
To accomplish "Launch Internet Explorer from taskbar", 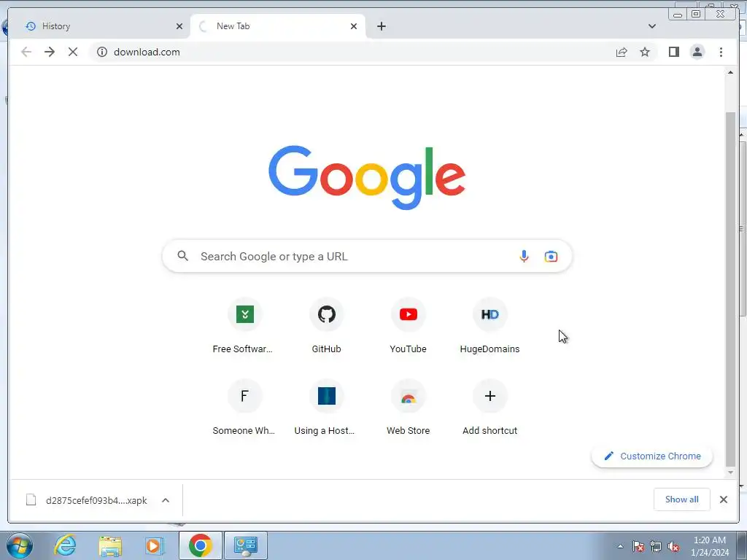I will pyautogui.click(x=65, y=545).
